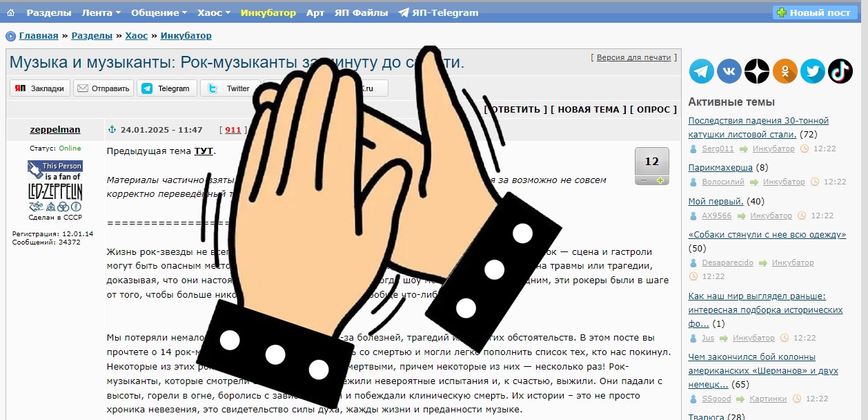Open topic Как наш мир выглядел раньше

765,309
